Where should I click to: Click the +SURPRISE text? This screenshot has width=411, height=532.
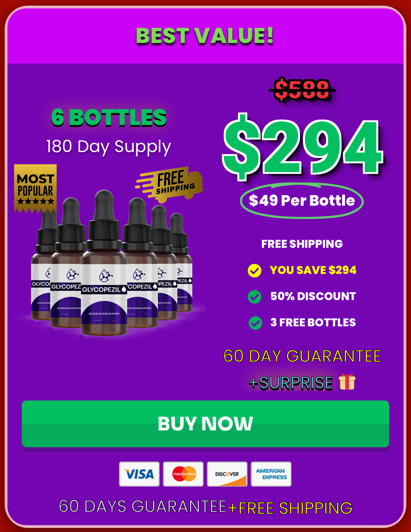pyautogui.click(x=291, y=383)
